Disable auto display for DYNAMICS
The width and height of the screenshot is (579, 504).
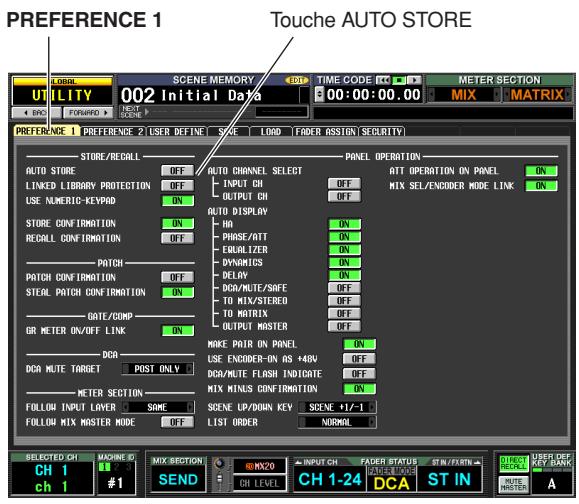344,262
